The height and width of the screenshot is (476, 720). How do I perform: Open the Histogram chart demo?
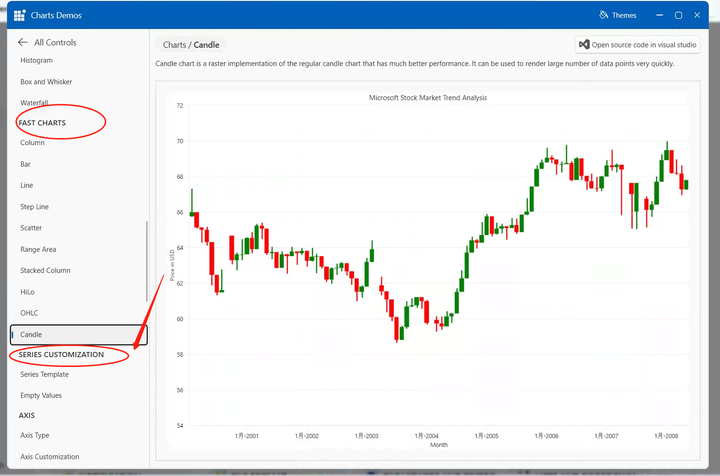[36, 60]
